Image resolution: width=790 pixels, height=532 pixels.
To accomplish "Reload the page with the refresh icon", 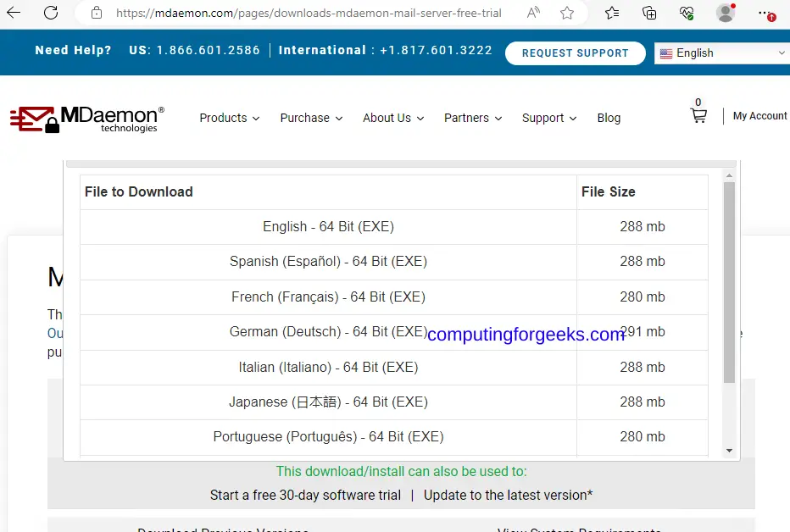I will click(51, 13).
